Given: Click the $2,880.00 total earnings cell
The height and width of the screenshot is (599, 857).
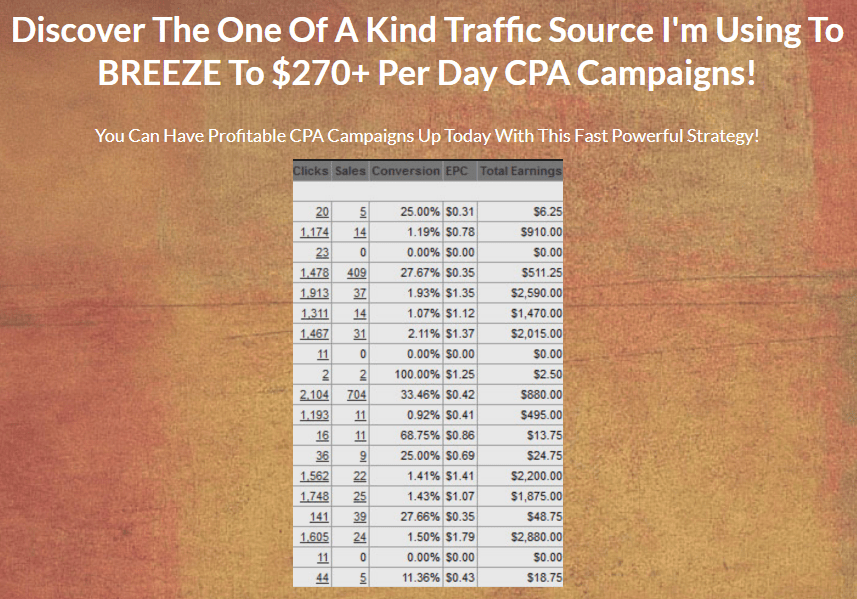Looking at the screenshot, I should pyautogui.click(x=537, y=537).
